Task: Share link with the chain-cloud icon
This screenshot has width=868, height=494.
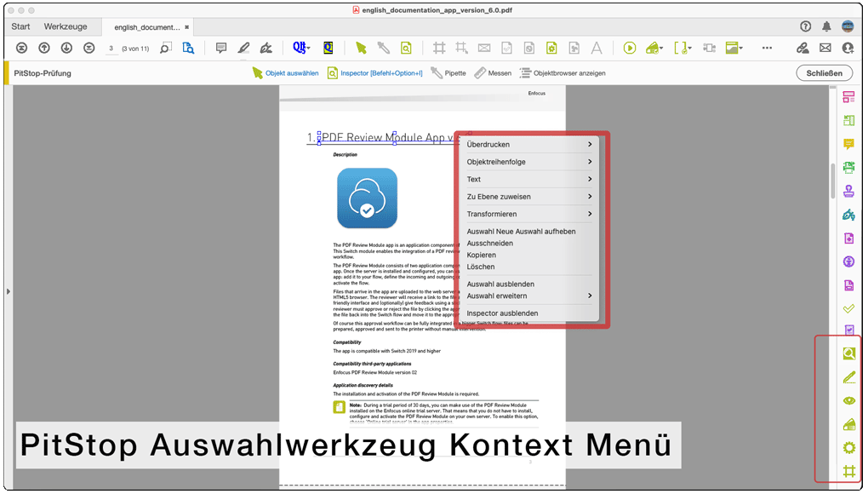Action: click(802, 49)
